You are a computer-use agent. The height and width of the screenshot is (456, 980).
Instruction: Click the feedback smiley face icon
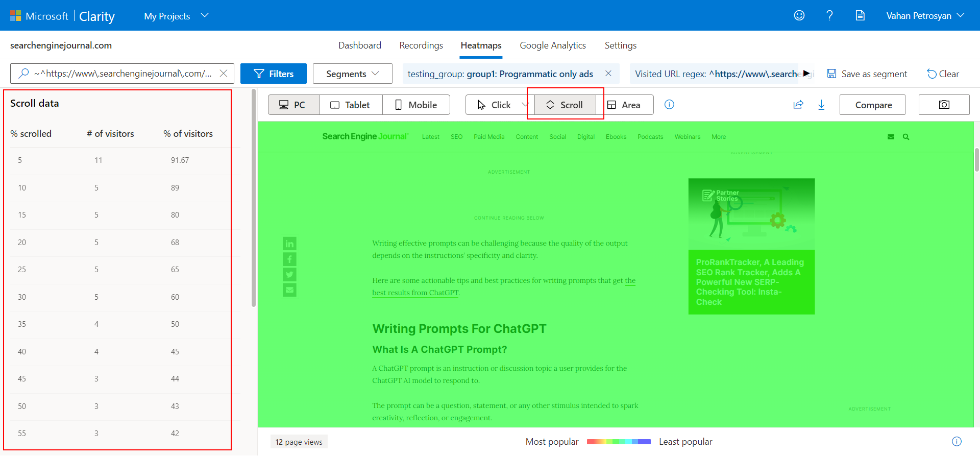coord(799,15)
